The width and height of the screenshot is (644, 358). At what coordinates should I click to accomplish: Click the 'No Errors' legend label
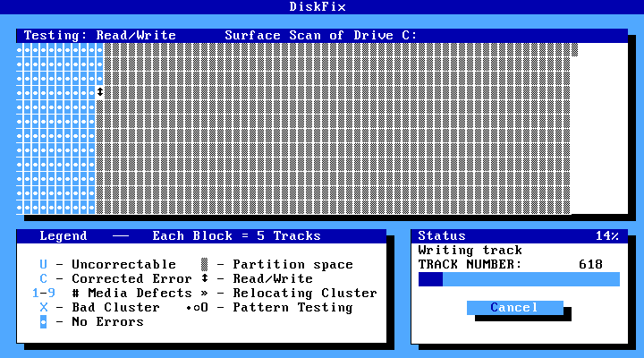tap(107, 322)
